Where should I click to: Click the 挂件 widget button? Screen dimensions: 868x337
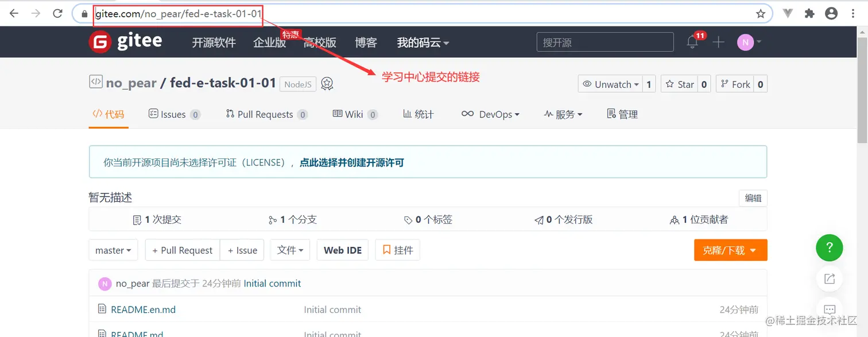pos(398,250)
